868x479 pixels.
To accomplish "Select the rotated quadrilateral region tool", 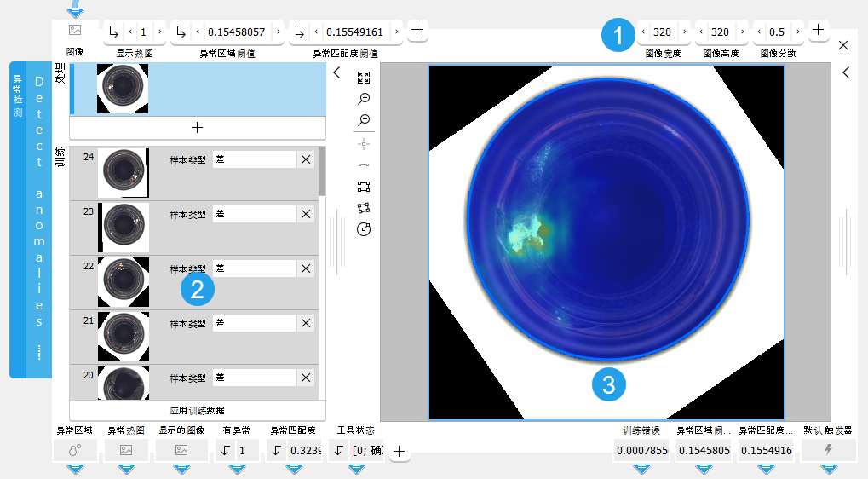I will [x=364, y=207].
